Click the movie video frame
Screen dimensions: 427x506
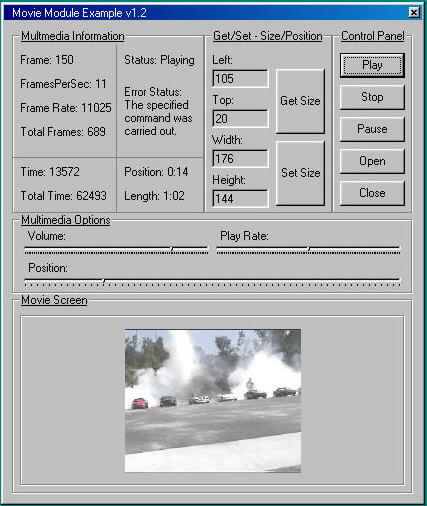coord(213,401)
